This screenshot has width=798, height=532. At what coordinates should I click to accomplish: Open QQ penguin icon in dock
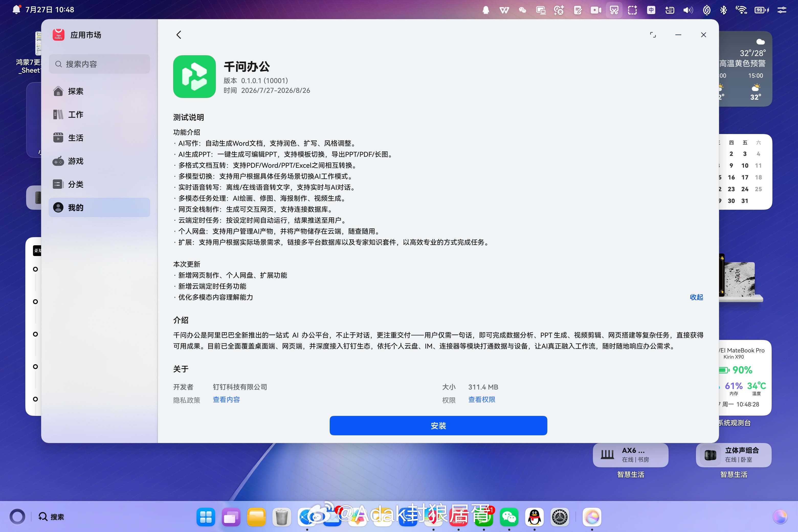[x=534, y=517]
